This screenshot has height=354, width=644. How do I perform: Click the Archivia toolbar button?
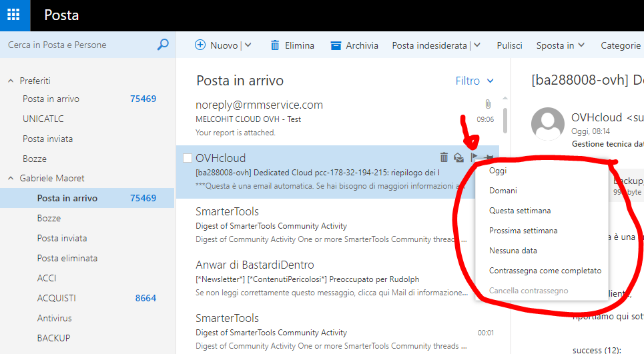(x=354, y=45)
